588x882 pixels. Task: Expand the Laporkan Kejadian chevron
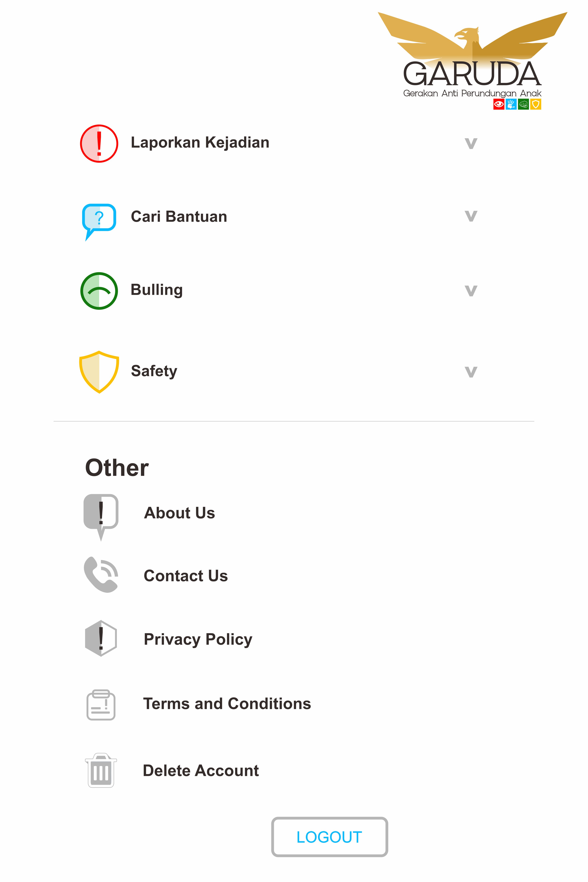coord(471,144)
